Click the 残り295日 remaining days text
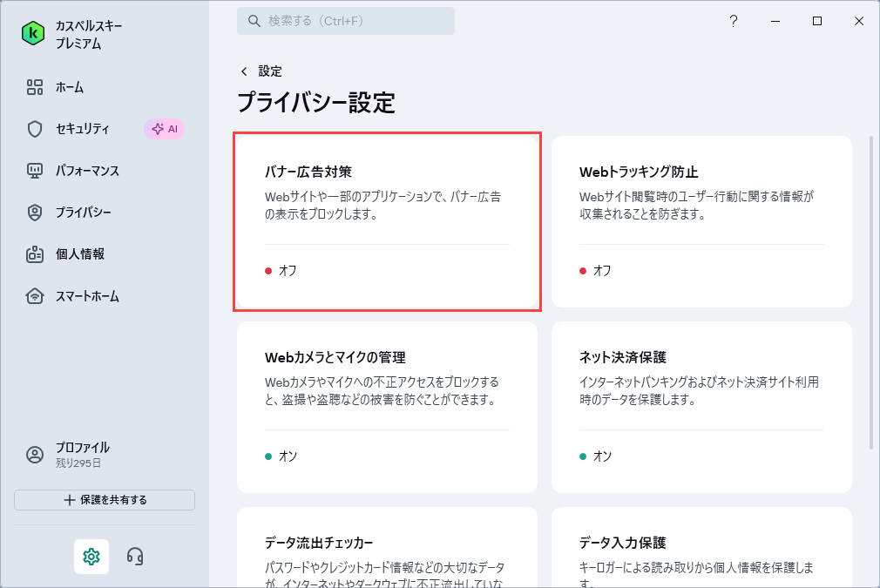Screen dimensions: 880x588 pos(78,463)
